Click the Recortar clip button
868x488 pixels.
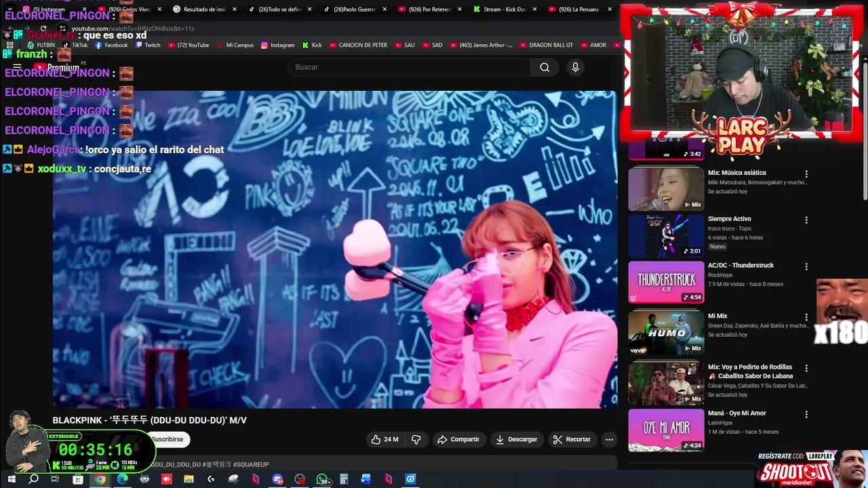pyautogui.click(x=572, y=439)
